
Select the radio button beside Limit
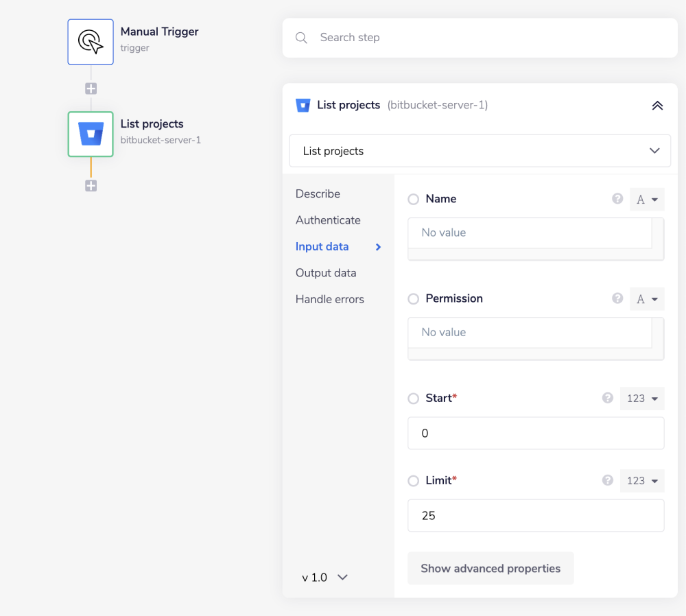[413, 480]
